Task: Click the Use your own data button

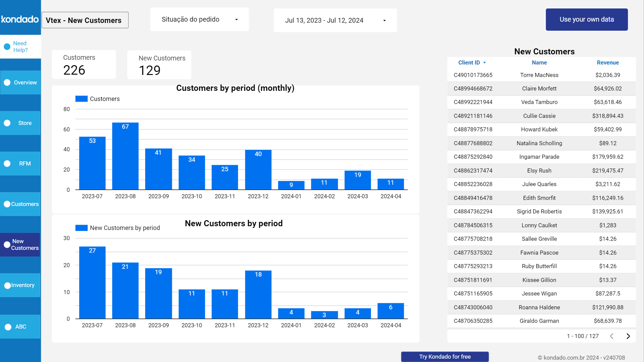Action: pyautogui.click(x=587, y=19)
